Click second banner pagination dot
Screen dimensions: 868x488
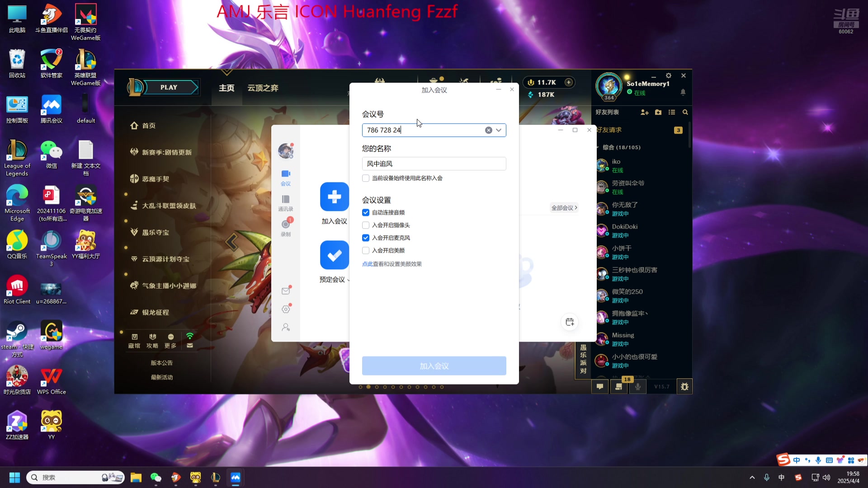pos(368,387)
